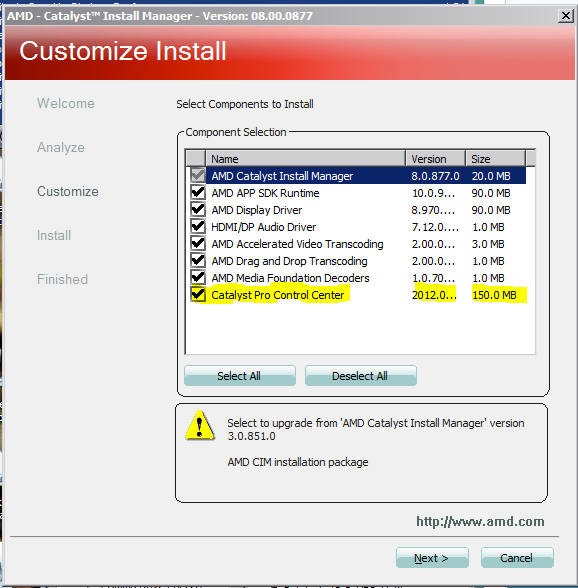Click the 7.12.0.... version cell

pos(435,227)
